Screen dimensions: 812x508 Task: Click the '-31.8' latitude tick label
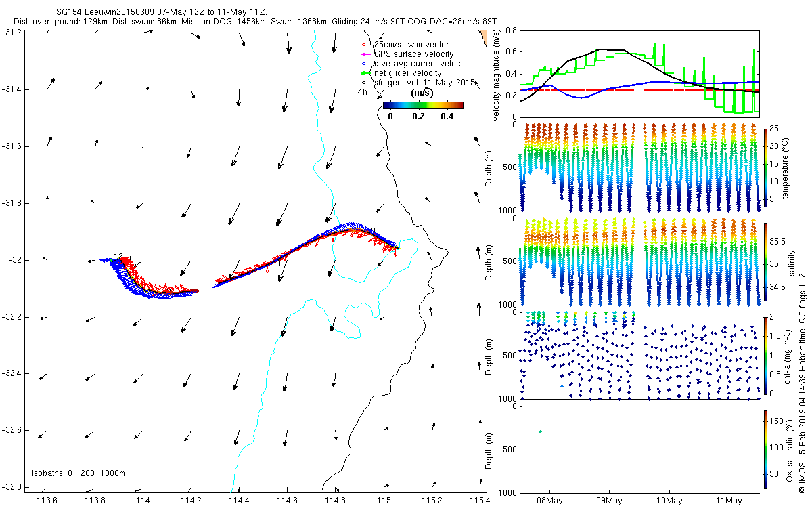pyautogui.click(x=11, y=203)
